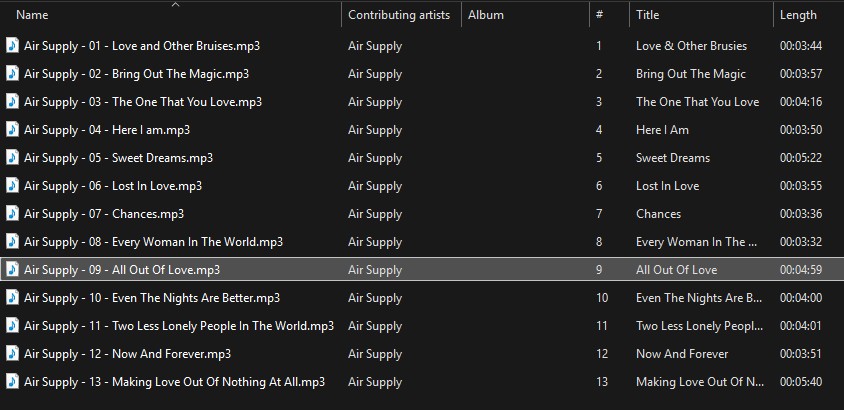Image resolution: width=844 pixels, height=410 pixels.
Task: Click the title The One That You Love
Action: [697, 101]
